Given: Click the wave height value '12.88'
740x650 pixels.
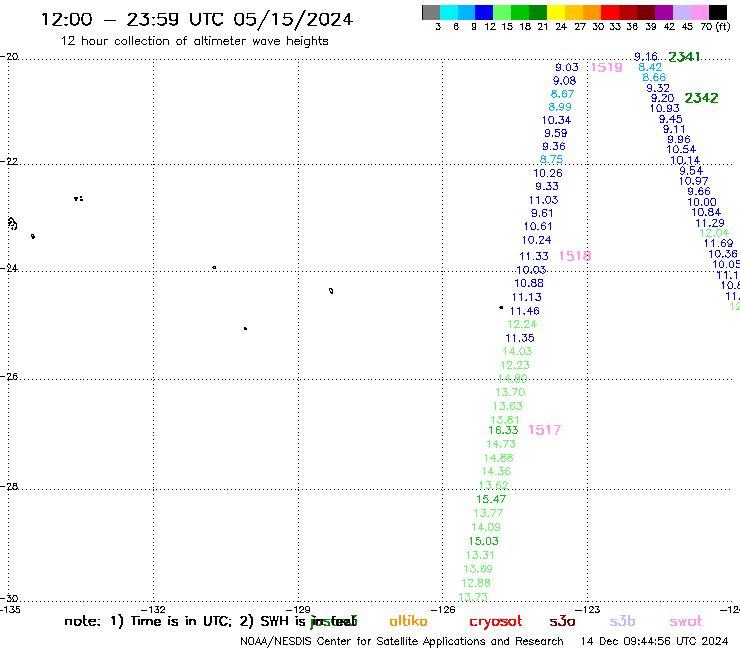Looking at the screenshot, I should 476,583.
